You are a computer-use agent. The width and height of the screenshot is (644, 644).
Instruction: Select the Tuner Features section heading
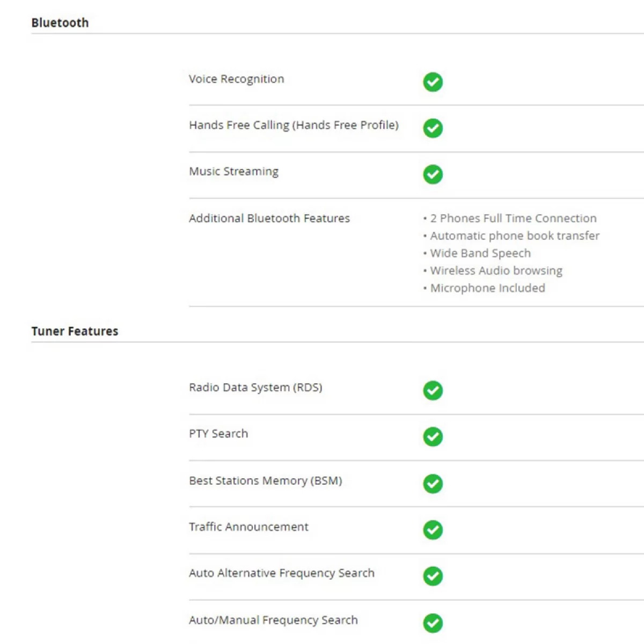75,331
